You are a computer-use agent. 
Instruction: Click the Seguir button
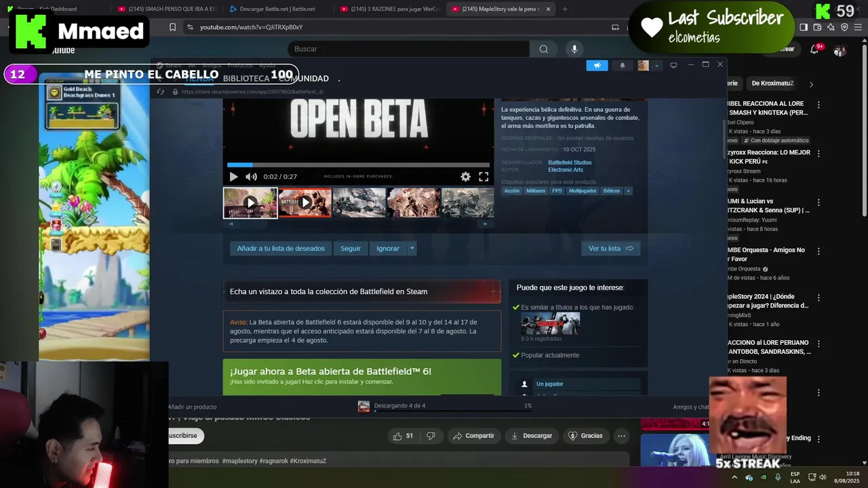click(x=351, y=249)
